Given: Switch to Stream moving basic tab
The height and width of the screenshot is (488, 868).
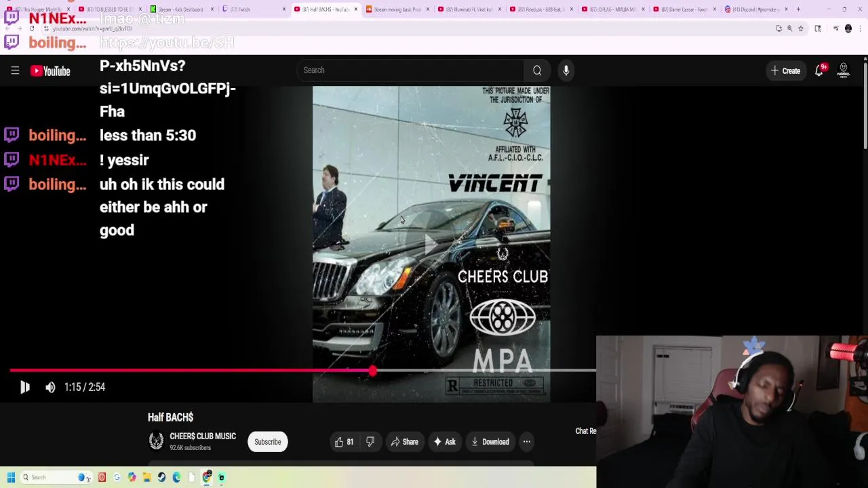Looking at the screenshot, I should click(x=397, y=9).
